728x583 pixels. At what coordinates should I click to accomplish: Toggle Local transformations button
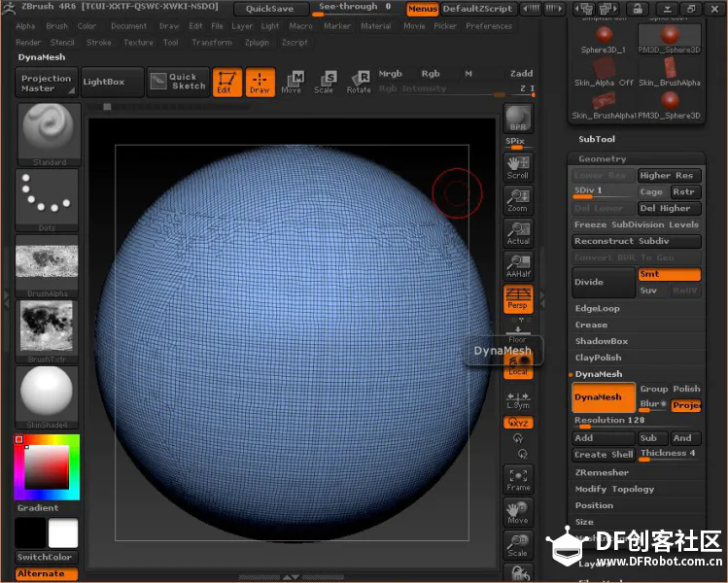pos(518,367)
